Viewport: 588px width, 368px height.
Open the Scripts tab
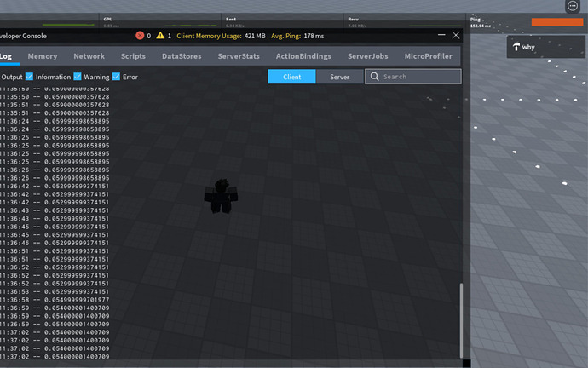133,56
